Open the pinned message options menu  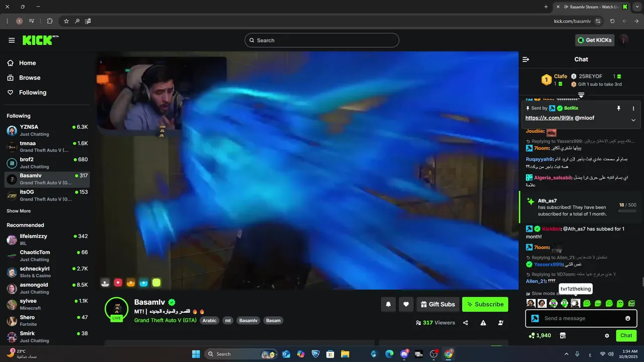(x=633, y=108)
